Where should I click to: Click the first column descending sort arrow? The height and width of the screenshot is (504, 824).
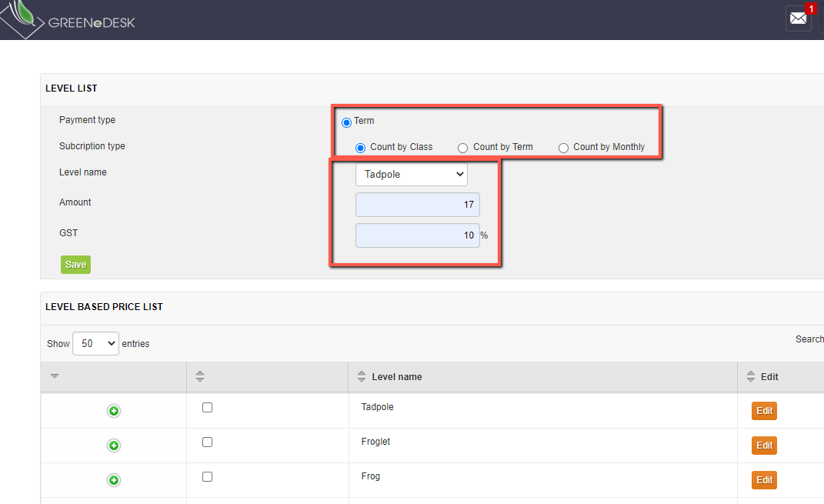(x=55, y=376)
